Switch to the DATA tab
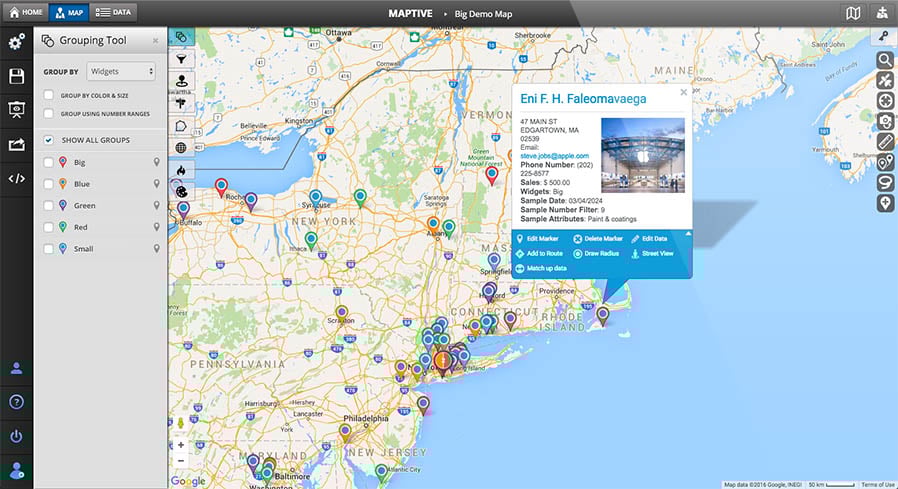Screen dimensions: 898x489 pos(113,12)
